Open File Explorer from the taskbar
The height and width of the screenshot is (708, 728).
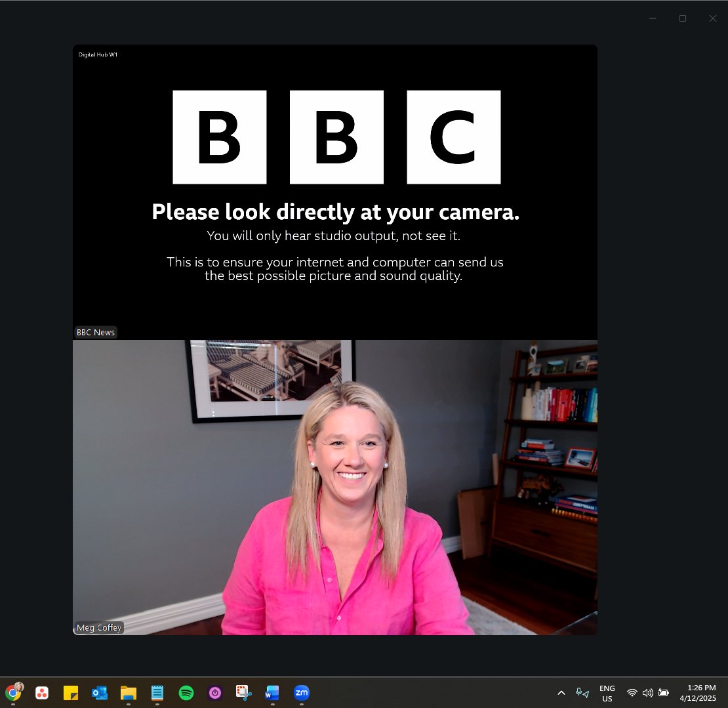click(128, 693)
